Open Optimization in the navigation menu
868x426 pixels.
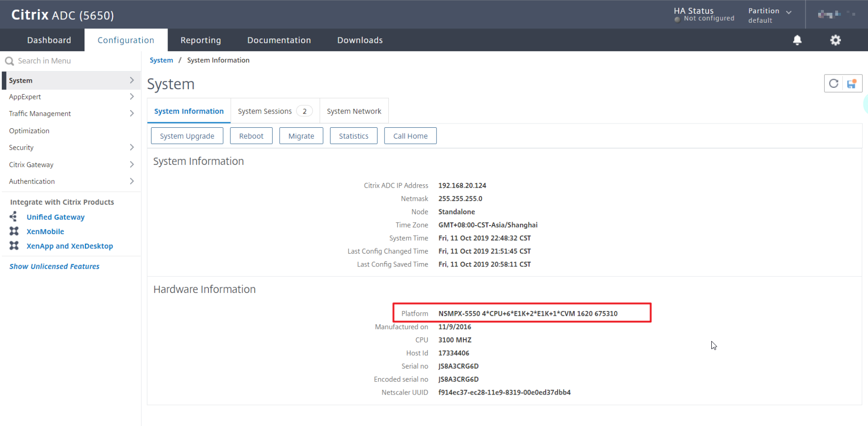pyautogui.click(x=71, y=131)
